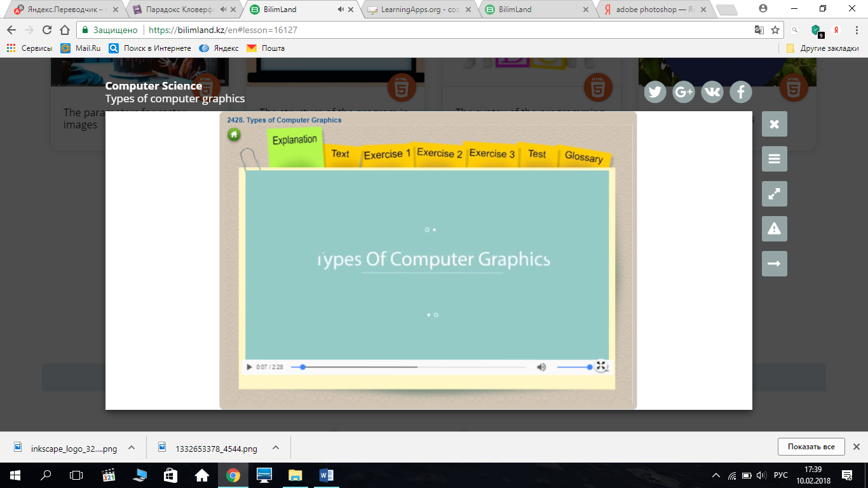The height and width of the screenshot is (488, 868).
Task: Share the lesson on Twitter
Action: (x=655, y=92)
